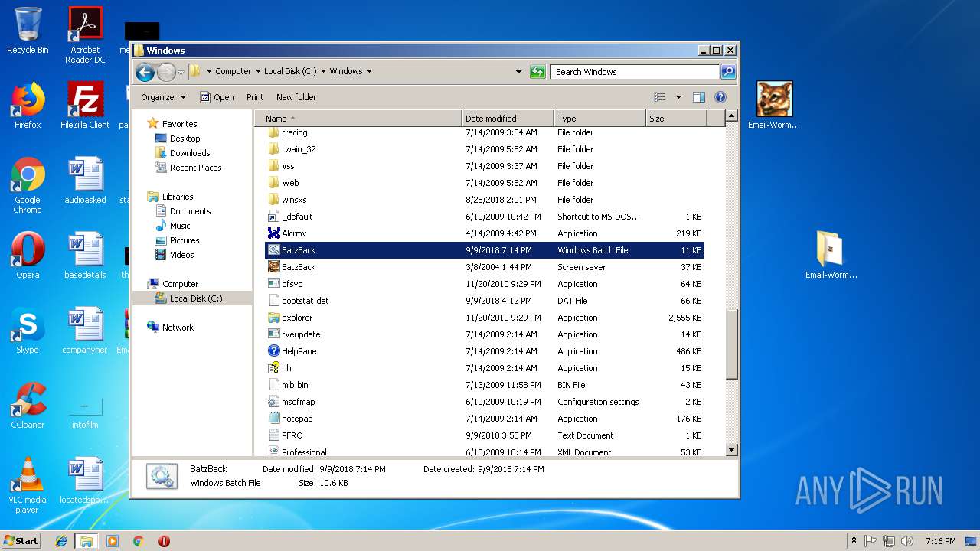This screenshot has height=551, width=980.
Task: Click the file list scroll up arrow
Action: tap(731, 116)
